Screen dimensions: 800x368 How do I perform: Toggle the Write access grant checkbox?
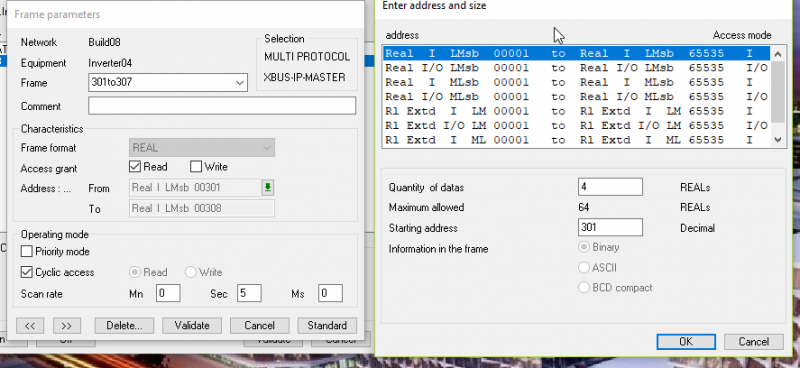196,166
